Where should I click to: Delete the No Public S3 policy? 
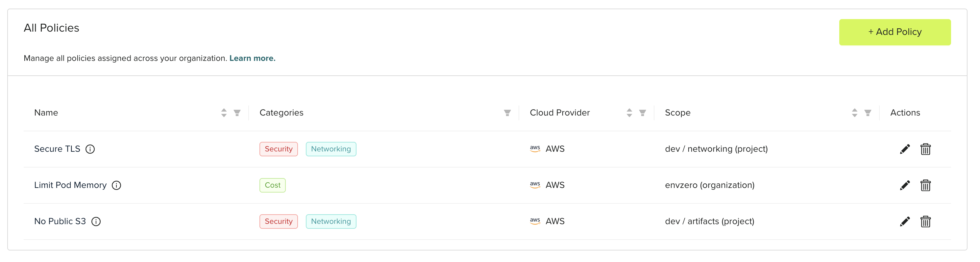[x=925, y=221]
